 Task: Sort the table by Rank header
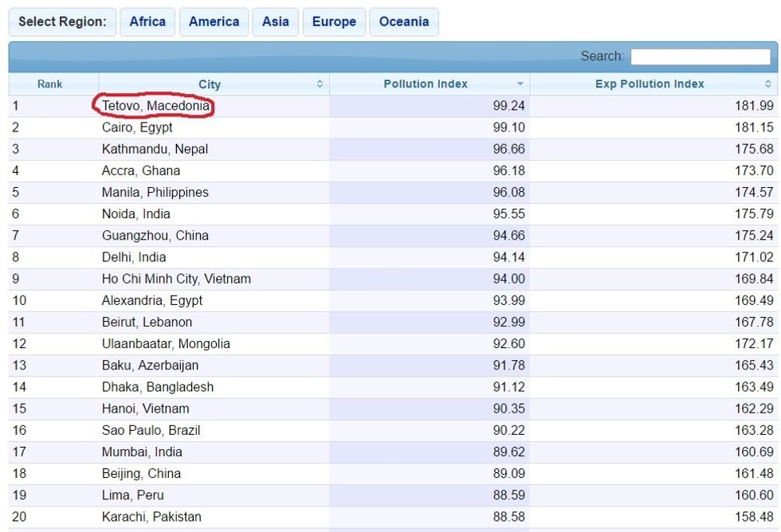coord(49,84)
